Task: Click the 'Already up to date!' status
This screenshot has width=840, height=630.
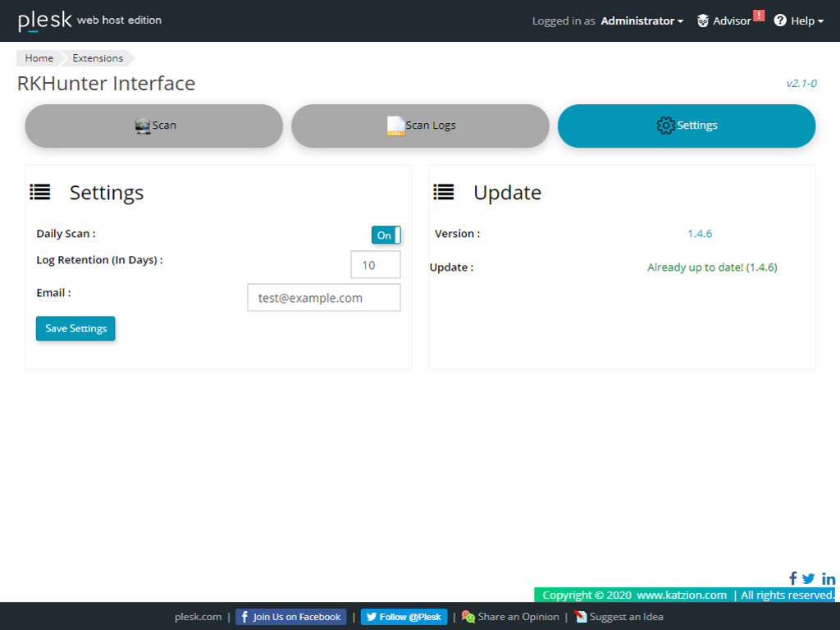Action: pyautogui.click(x=712, y=267)
